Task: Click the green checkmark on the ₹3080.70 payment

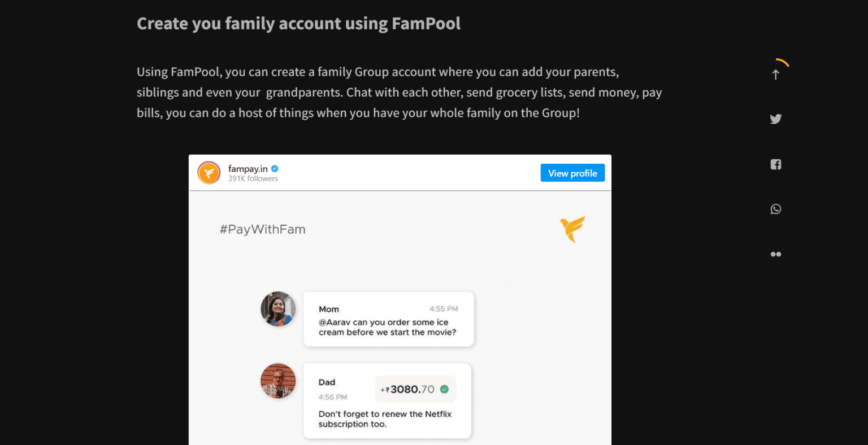Action: click(x=444, y=389)
